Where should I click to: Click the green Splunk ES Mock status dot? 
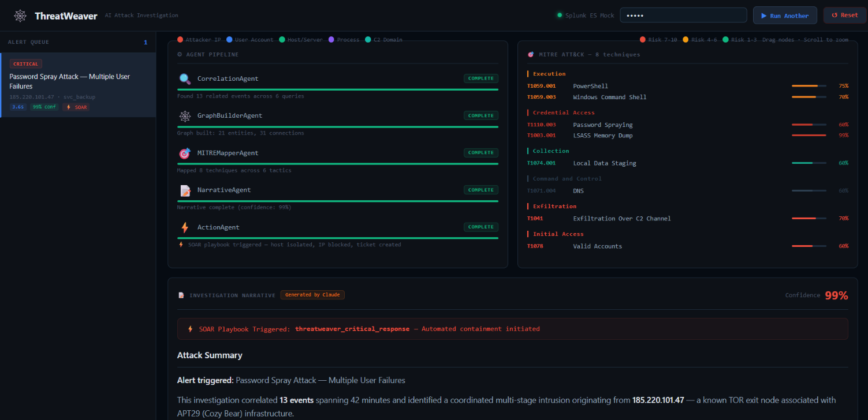point(560,16)
